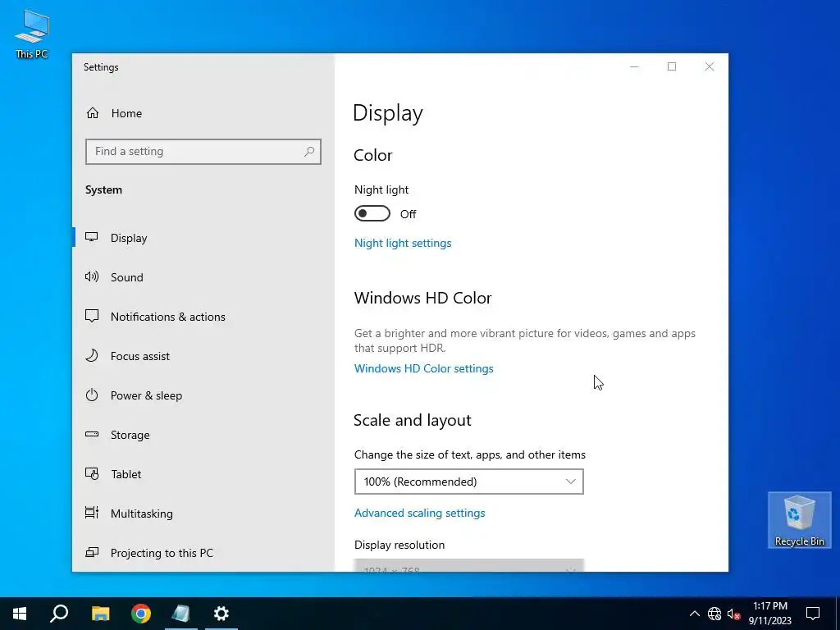840x630 pixels.
Task: Close the Settings window
Action: [x=710, y=66]
